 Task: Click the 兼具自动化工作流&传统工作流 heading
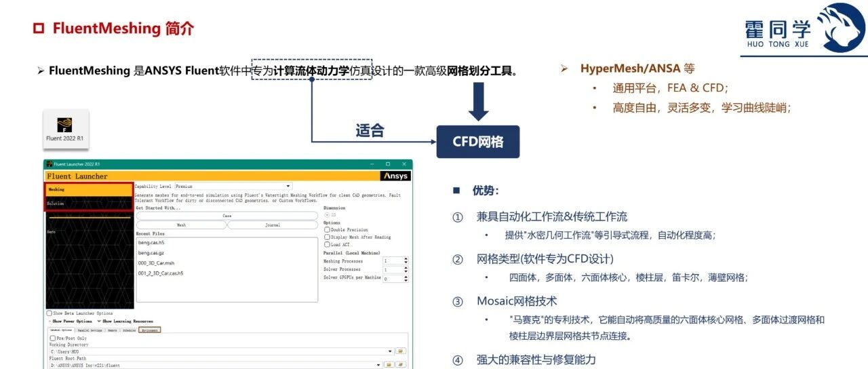552,217
